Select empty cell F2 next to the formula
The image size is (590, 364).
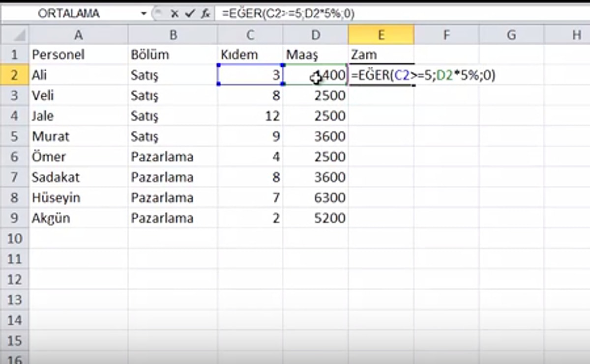click(446, 75)
